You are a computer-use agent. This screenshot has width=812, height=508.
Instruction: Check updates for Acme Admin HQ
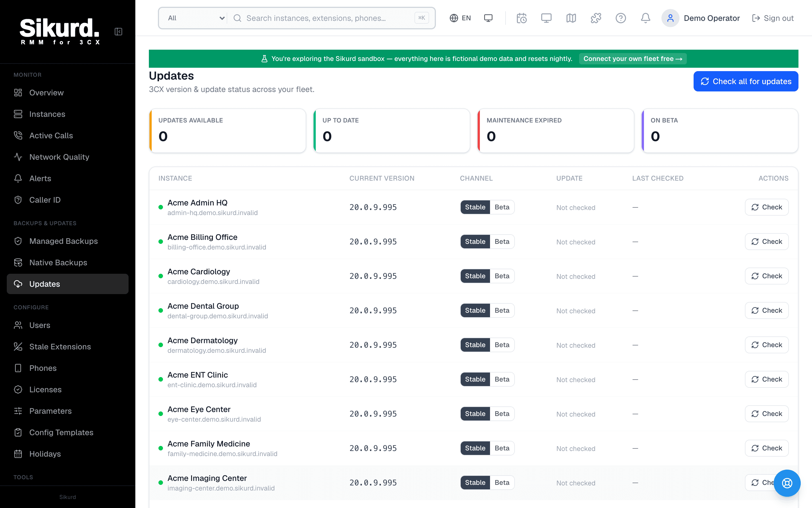[x=766, y=207]
